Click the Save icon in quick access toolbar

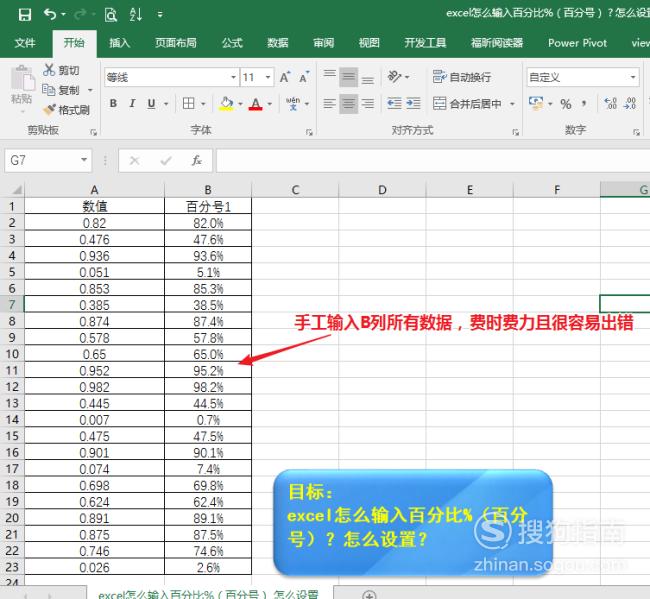click(x=25, y=15)
